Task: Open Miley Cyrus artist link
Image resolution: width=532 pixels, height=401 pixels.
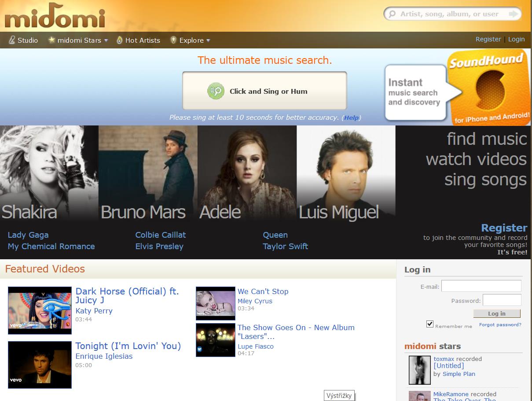Action: (255, 301)
